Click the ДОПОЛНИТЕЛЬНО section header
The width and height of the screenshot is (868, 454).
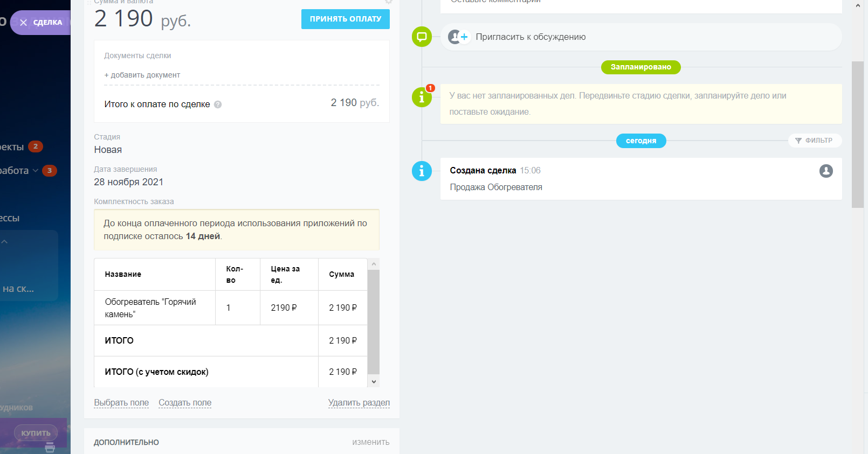[x=127, y=442]
